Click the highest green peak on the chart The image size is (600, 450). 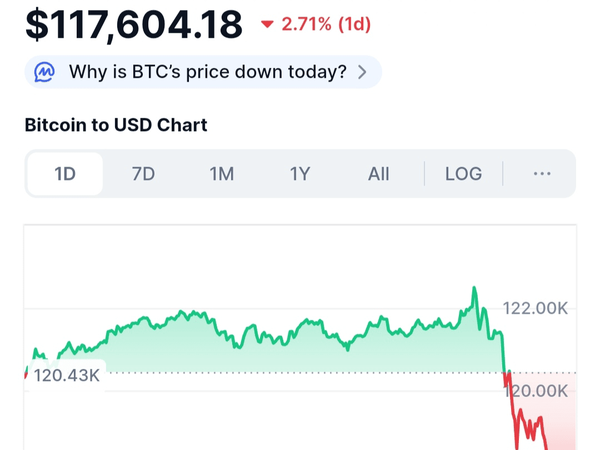[473, 289]
